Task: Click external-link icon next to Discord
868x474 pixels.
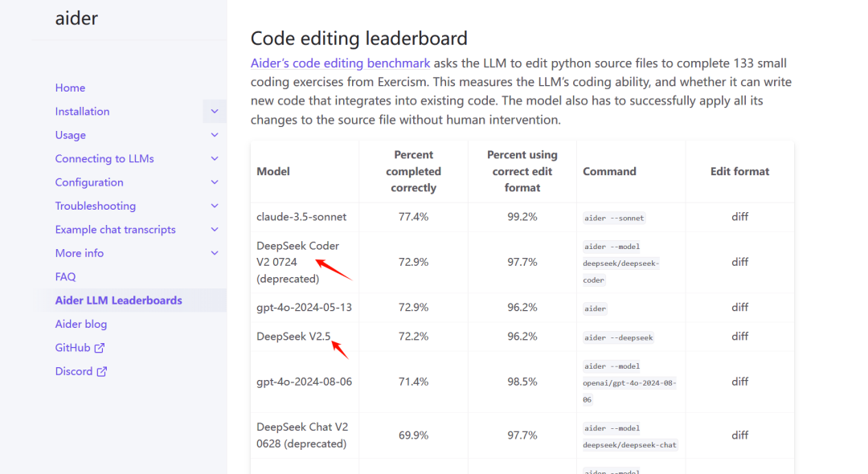Action: [102, 371]
